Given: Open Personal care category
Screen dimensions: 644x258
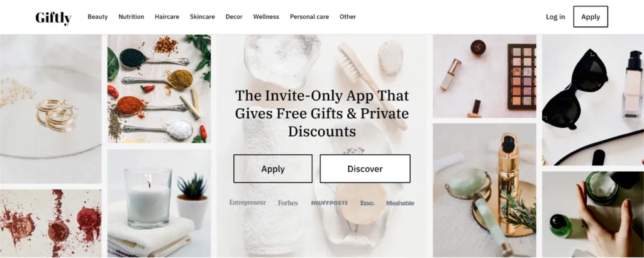Looking at the screenshot, I should (x=309, y=17).
